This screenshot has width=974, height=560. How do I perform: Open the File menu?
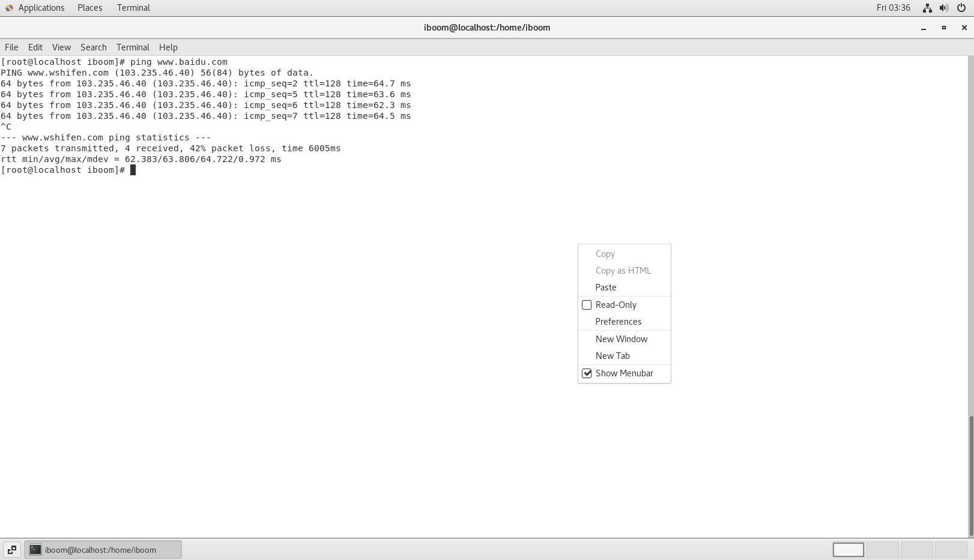tap(11, 47)
